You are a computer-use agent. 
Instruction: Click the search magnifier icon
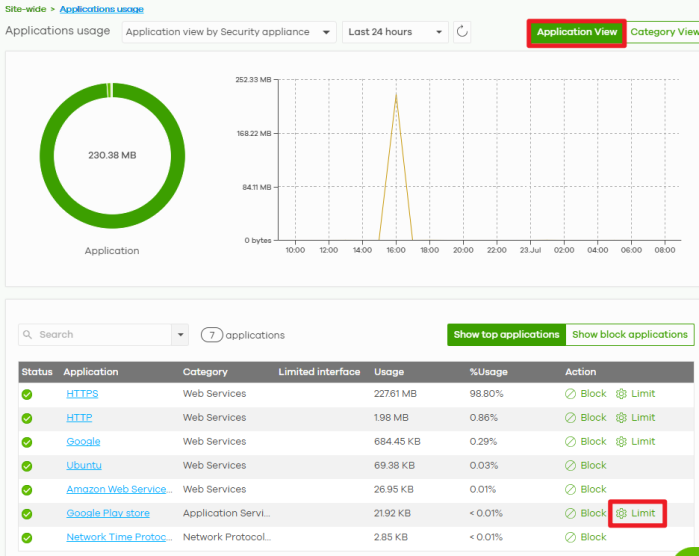(28, 334)
